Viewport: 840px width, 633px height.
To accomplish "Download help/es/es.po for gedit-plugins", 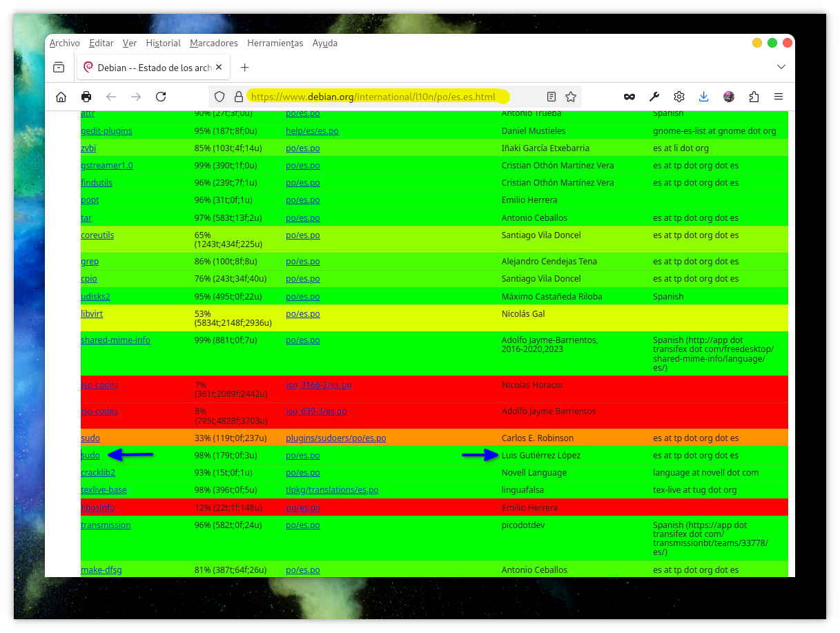I will [x=312, y=130].
